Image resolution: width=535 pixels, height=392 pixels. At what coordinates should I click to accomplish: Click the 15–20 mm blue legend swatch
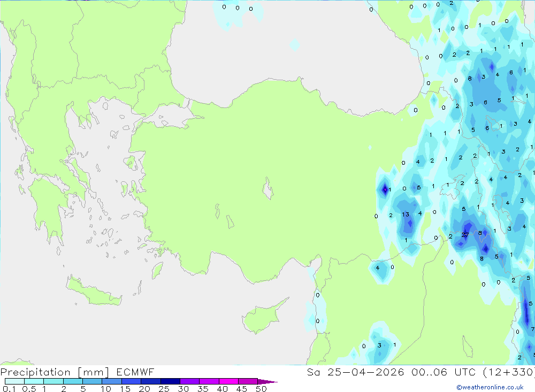(x=132, y=381)
